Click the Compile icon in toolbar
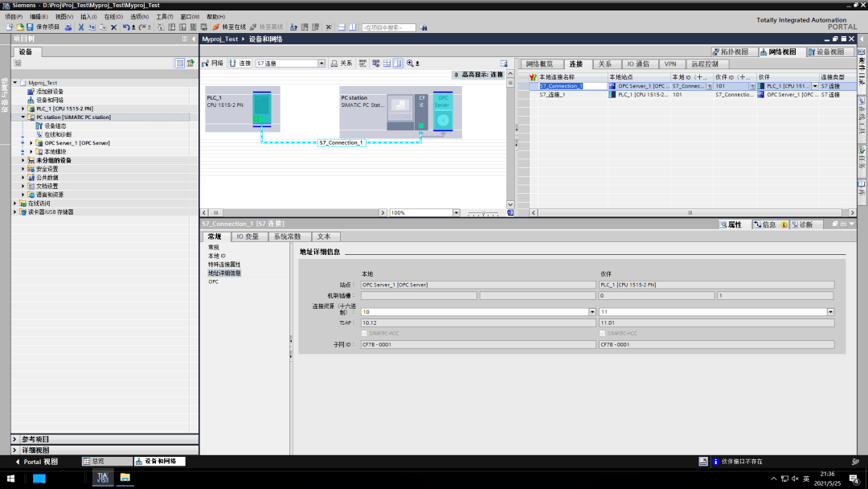Viewport: 868px width, 489px height. [x=161, y=27]
